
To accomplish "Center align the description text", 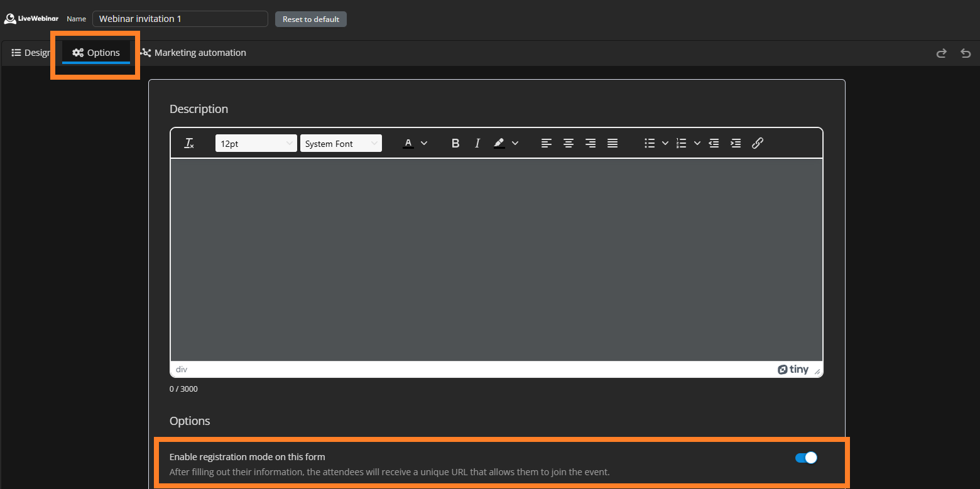I will point(569,144).
